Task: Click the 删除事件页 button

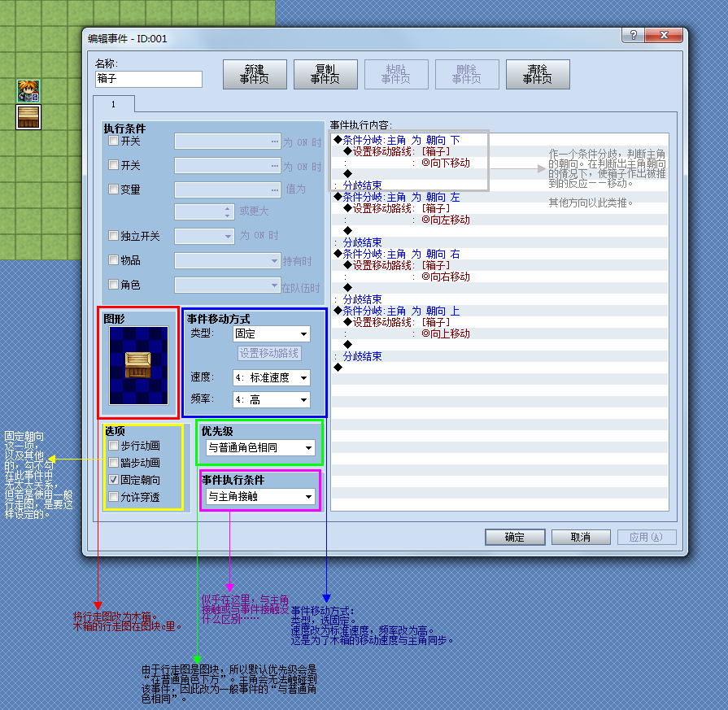Action: coord(467,74)
